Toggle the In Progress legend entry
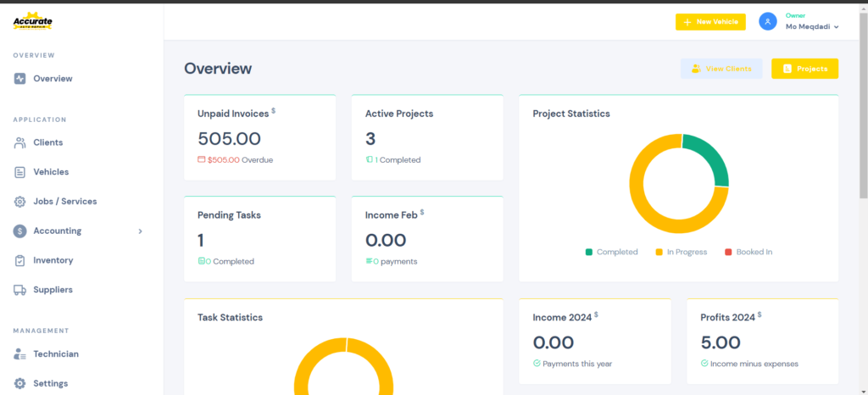The image size is (868, 395). pos(682,252)
